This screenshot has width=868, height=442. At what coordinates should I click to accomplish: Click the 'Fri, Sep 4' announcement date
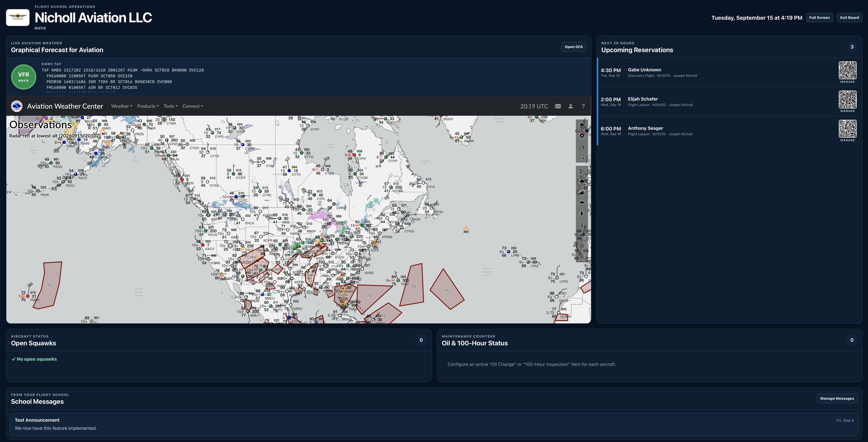click(845, 420)
